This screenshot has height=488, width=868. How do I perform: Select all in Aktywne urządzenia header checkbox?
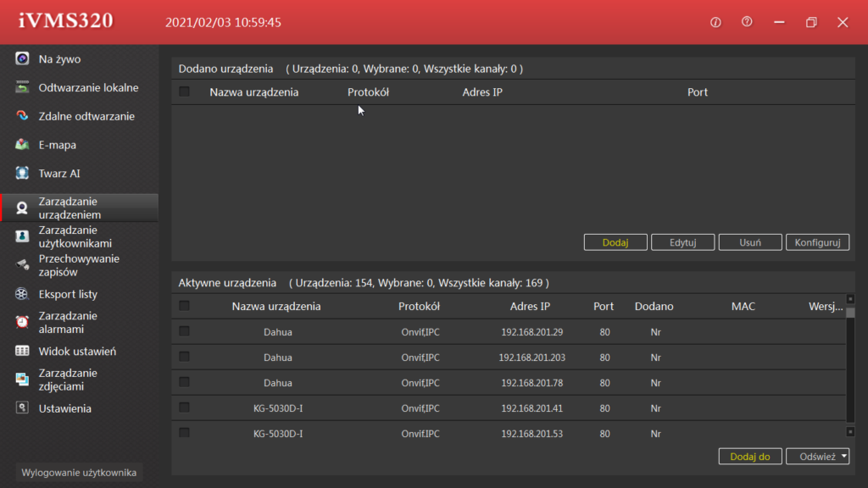[184, 306]
